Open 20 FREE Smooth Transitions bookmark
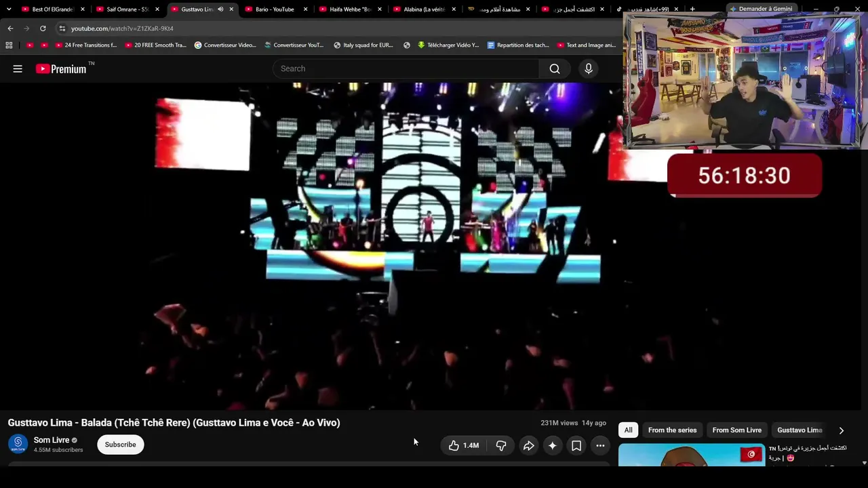Viewport: 868px width, 488px height. point(155,45)
